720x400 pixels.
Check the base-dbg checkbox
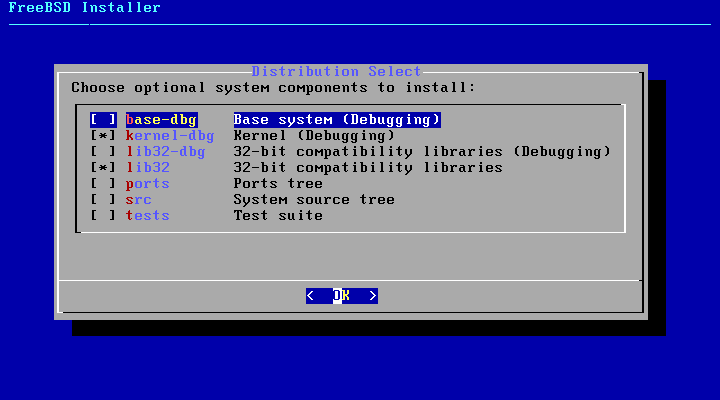pyautogui.click(x=103, y=120)
